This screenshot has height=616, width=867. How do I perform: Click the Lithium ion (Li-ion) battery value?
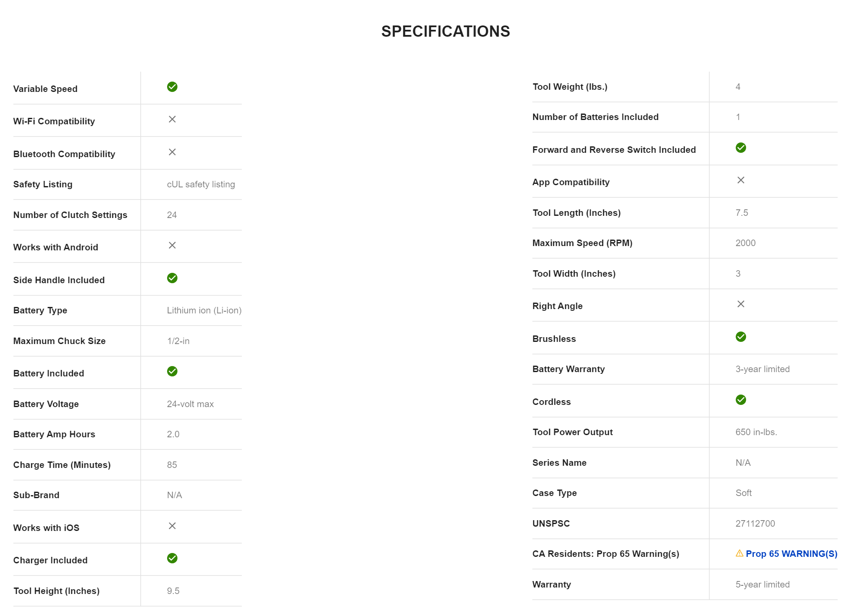coord(204,310)
